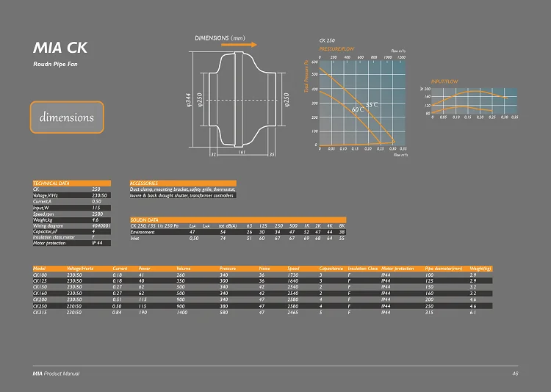The height and width of the screenshot is (392, 551).
Task: Click the "Wiring diagram" row label
Action: click(x=48, y=226)
